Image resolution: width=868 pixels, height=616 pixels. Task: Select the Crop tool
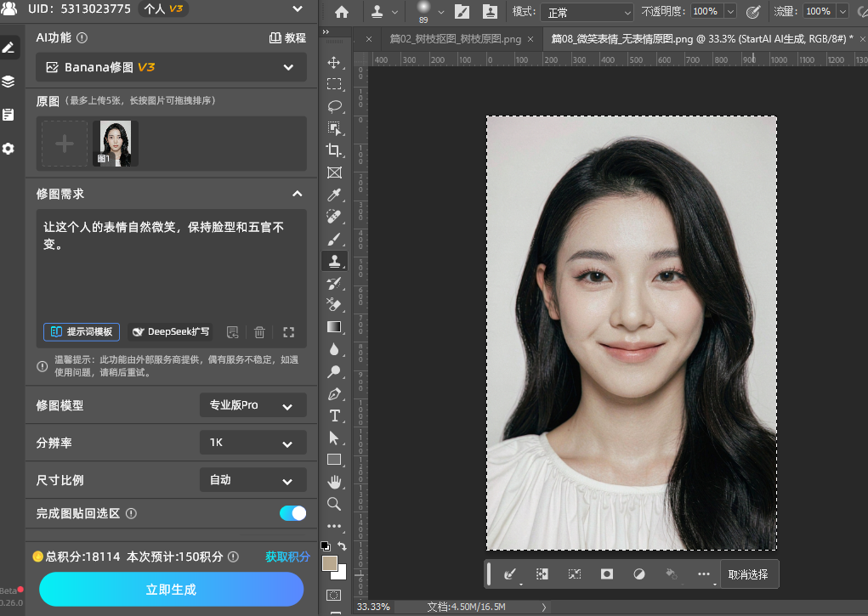pos(334,150)
